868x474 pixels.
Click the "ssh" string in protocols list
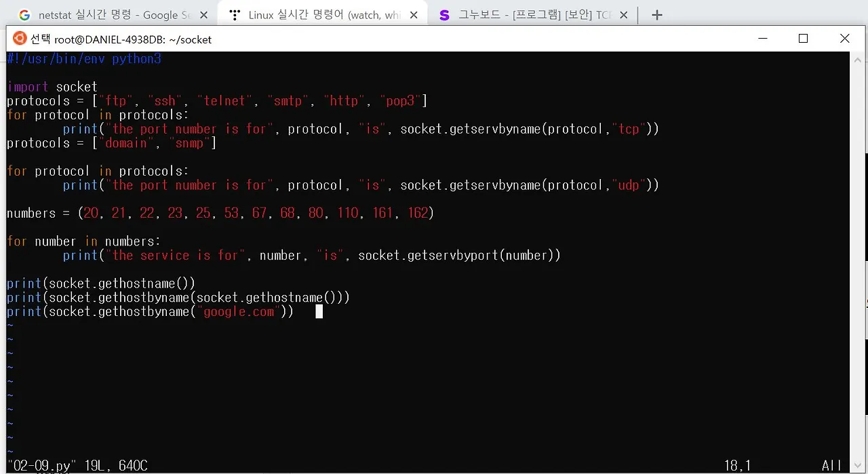coord(165,101)
